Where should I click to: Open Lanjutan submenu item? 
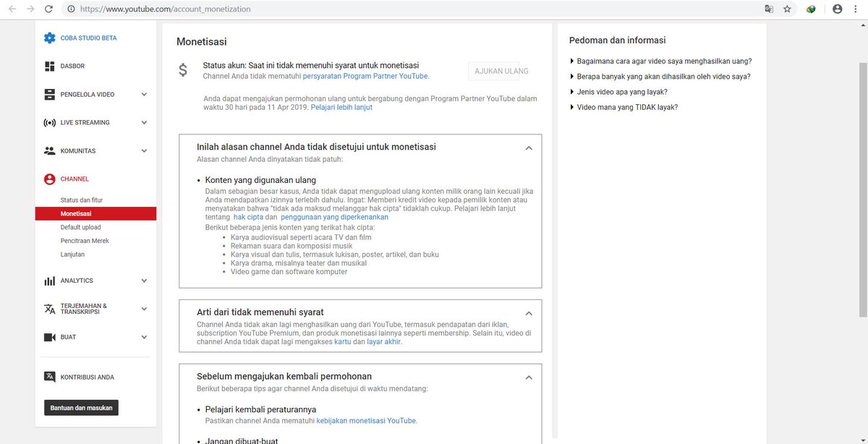(x=72, y=255)
